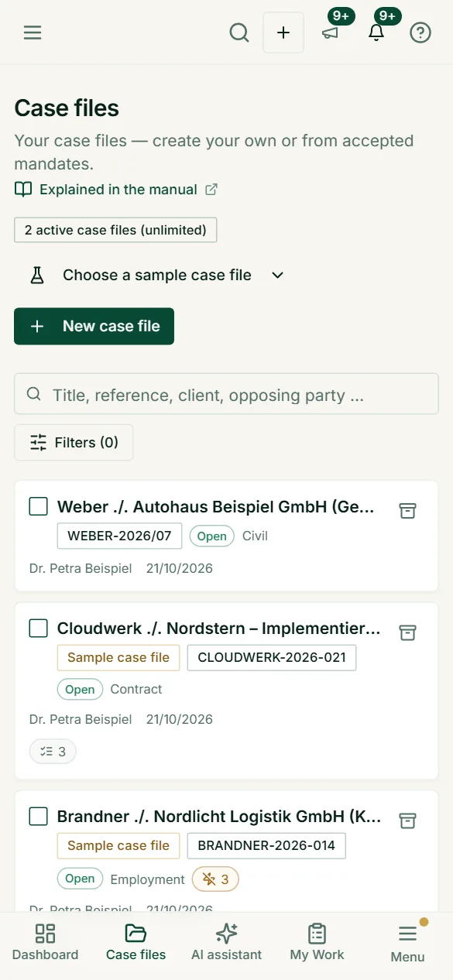Open the Cloudwerk ./. Nordstern case title

click(x=219, y=629)
